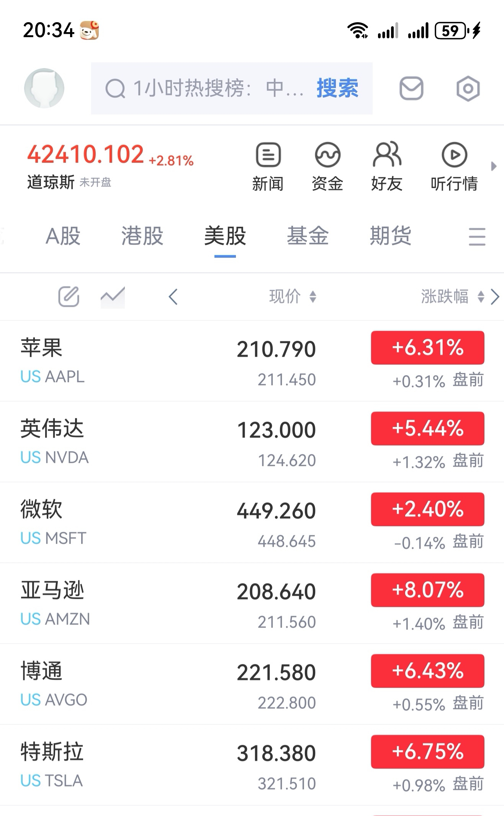Sort the list by 现价
The width and height of the screenshot is (504, 816).
[293, 296]
